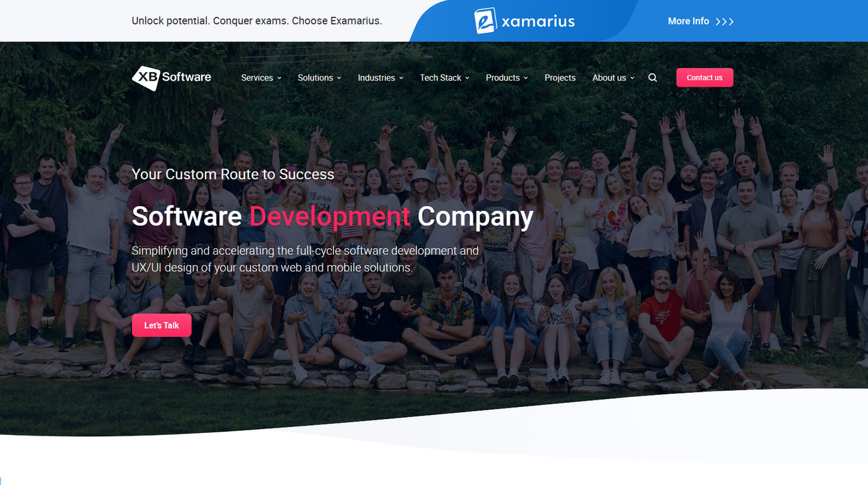Open the Solutions menu item

point(315,78)
